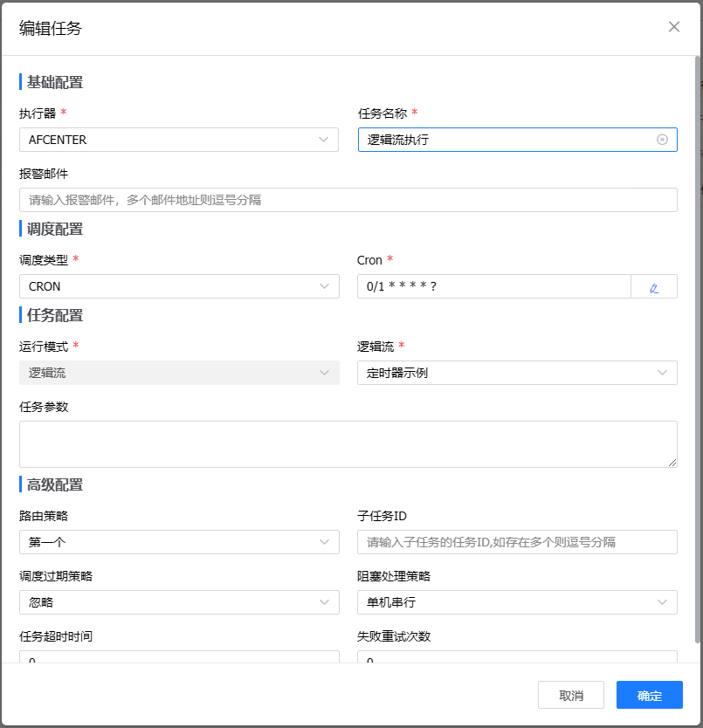The height and width of the screenshot is (728, 703).
Task: Close the 编辑任务 dialog with the X icon
Action: pyautogui.click(x=674, y=27)
